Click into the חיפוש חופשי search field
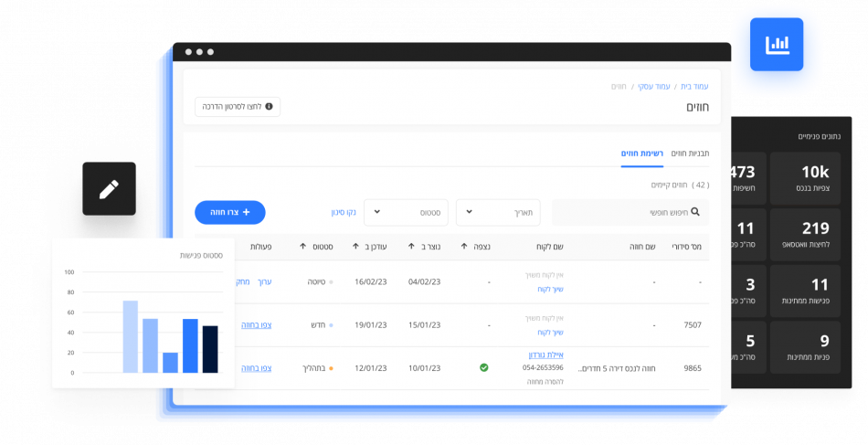Image resolution: width=868 pixels, height=445 pixels. pos(621,212)
